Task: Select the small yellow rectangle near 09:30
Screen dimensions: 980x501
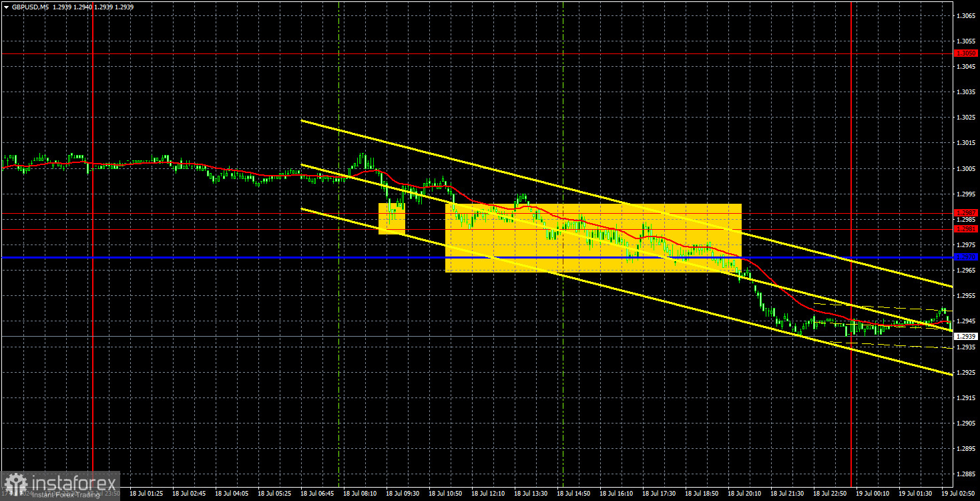Action: click(392, 218)
